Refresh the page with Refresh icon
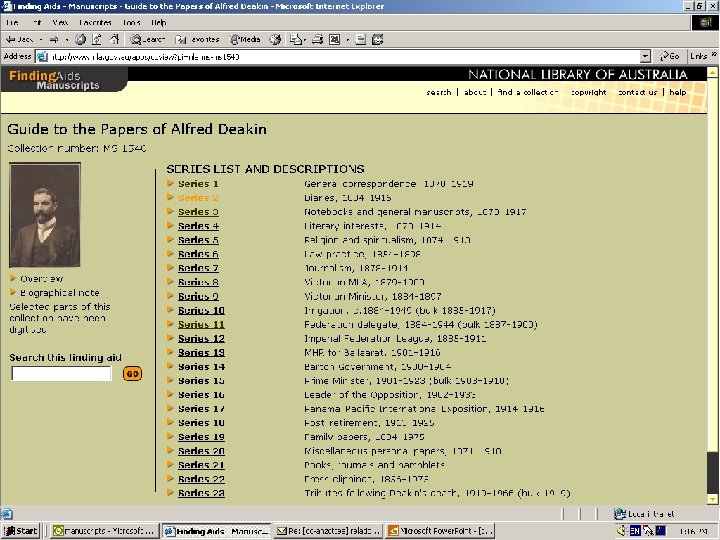This screenshot has height=540, width=720. coord(97,39)
